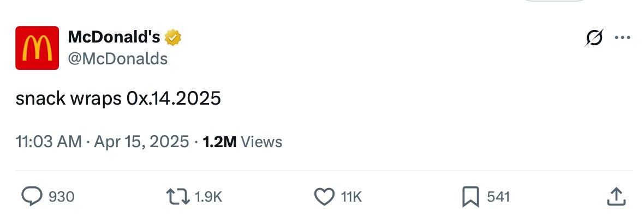Screen dimensions: 644x218
Task: Click the 1.9K reposts count
Action: pyautogui.click(x=208, y=197)
